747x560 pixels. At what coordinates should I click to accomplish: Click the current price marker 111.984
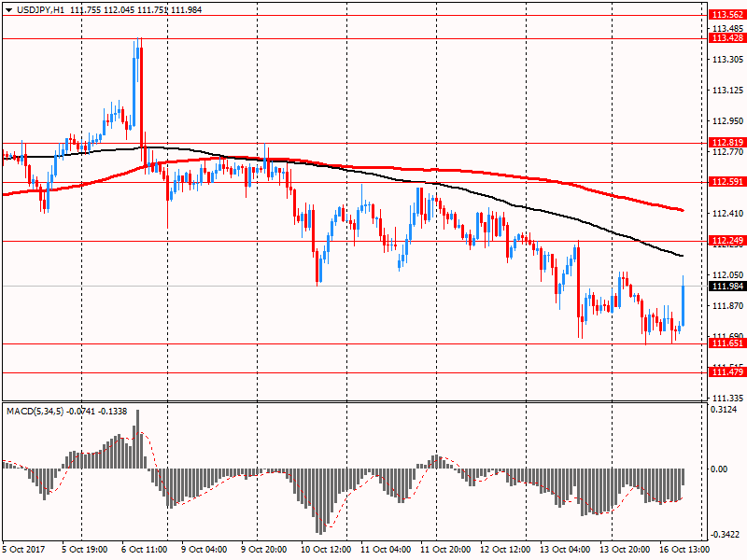(x=727, y=287)
